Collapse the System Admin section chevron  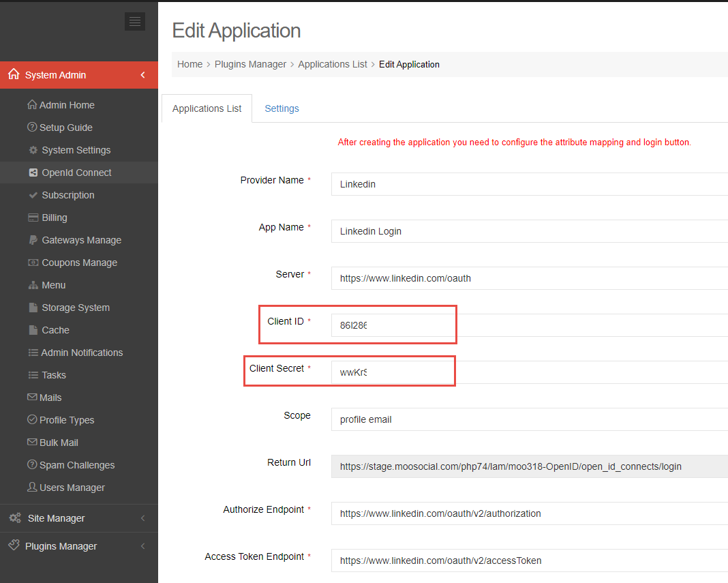click(x=143, y=75)
